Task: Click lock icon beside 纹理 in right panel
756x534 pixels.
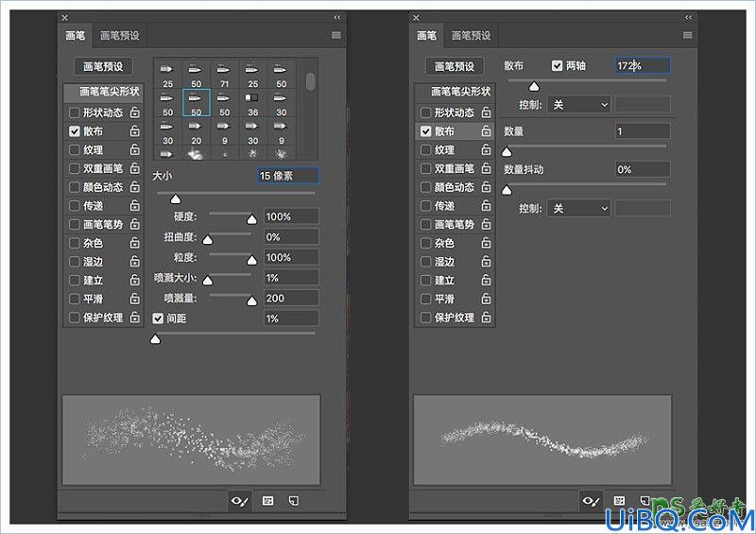Action: 486,149
